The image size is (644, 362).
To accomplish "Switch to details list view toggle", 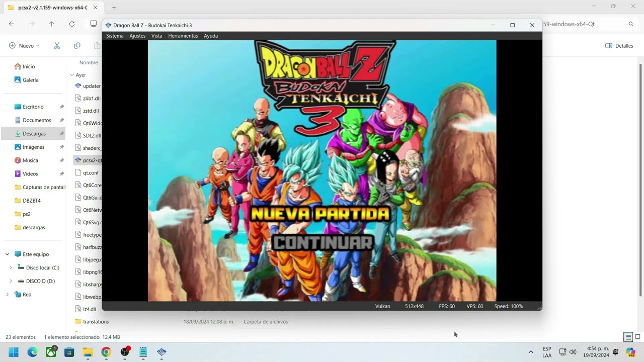I will point(628,337).
